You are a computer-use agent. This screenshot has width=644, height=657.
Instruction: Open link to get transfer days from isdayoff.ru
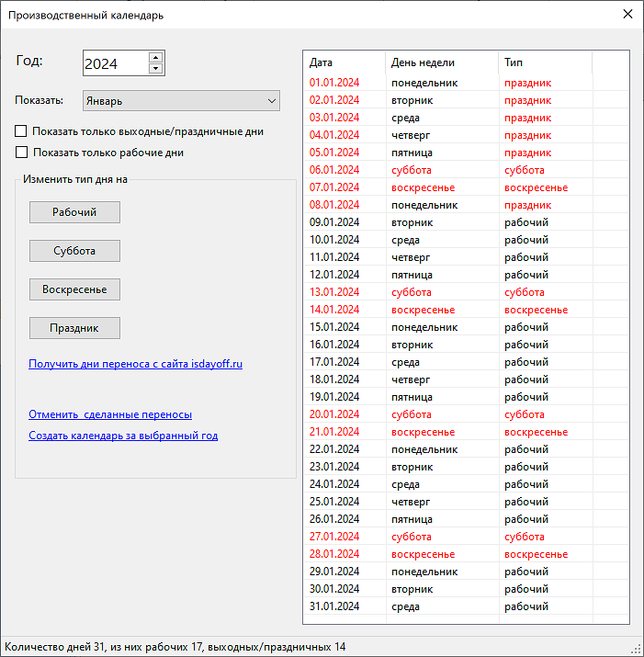(x=135, y=364)
